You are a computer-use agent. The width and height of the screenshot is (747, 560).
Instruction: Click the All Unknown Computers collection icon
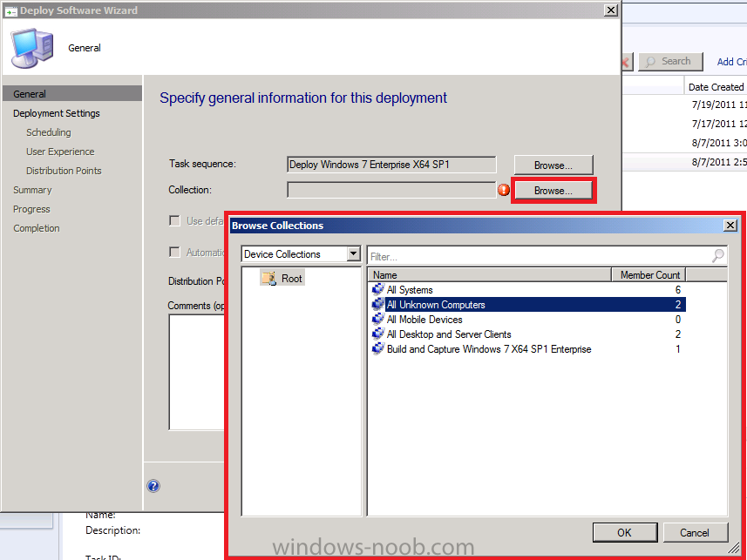click(x=377, y=304)
